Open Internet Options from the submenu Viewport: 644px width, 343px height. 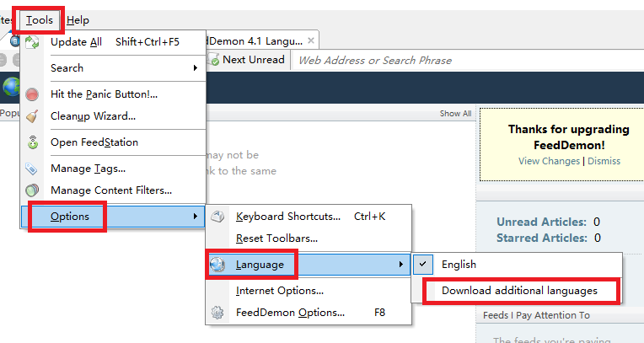[x=280, y=291]
